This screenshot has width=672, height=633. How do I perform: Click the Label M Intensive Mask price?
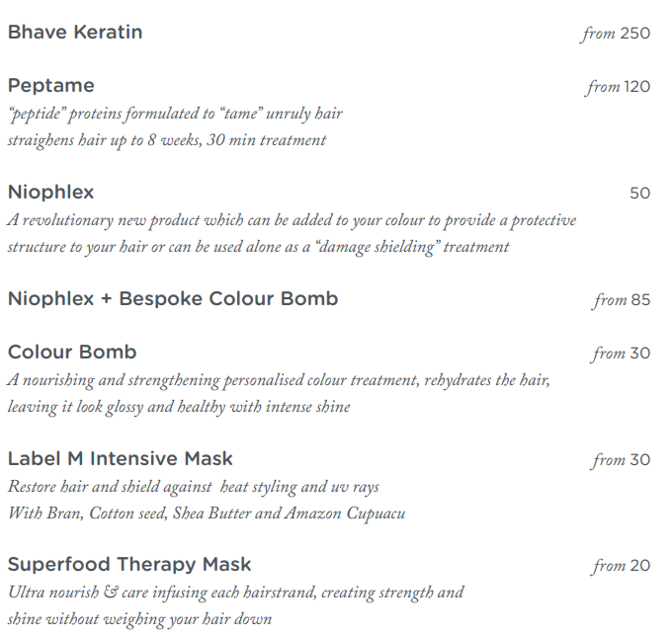pos(622,460)
